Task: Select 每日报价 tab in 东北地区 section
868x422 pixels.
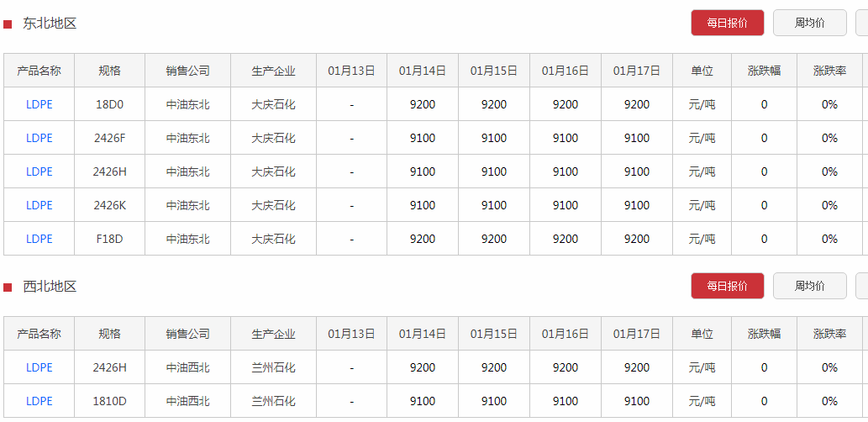Action: pos(727,24)
